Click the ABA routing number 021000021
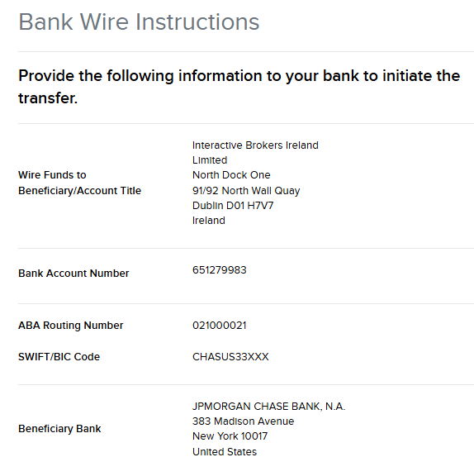Screen dimensions: 474x476 coord(220,325)
